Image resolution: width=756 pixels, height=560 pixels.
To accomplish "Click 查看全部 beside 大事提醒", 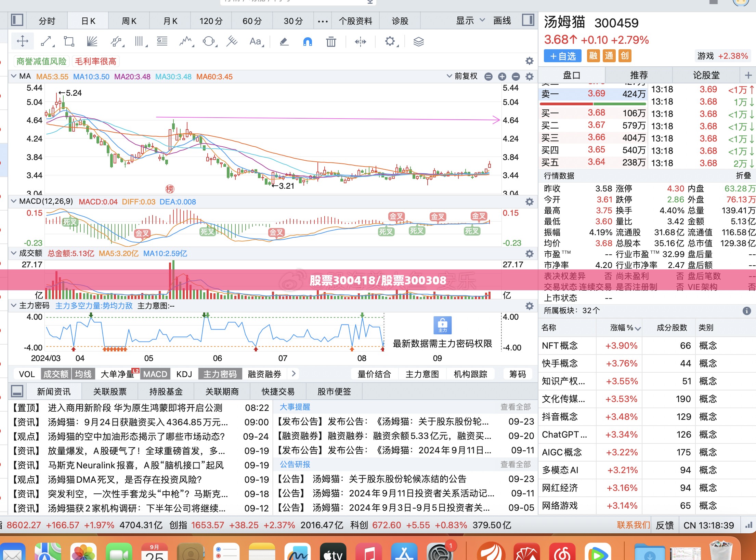I will 516,407.
